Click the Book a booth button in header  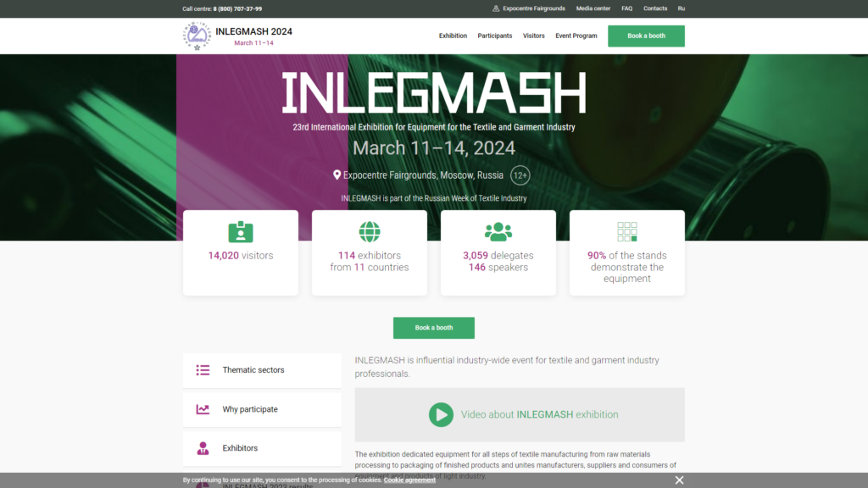tap(646, 36)
